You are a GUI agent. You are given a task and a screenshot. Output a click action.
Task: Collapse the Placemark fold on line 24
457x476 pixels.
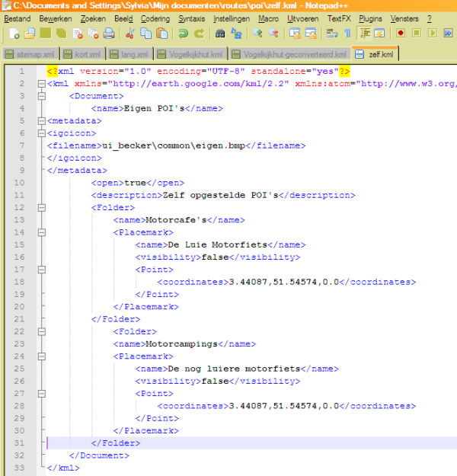coord(42,356)
